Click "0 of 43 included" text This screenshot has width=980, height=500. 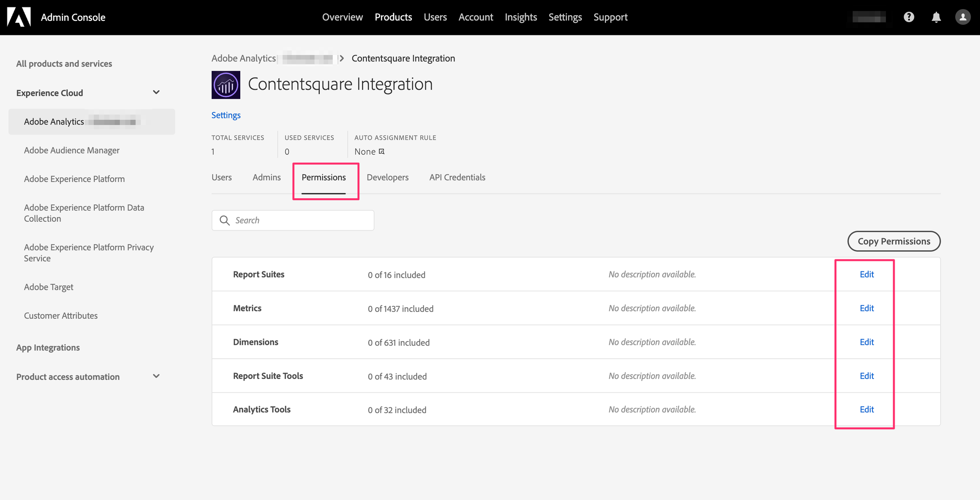397,376
